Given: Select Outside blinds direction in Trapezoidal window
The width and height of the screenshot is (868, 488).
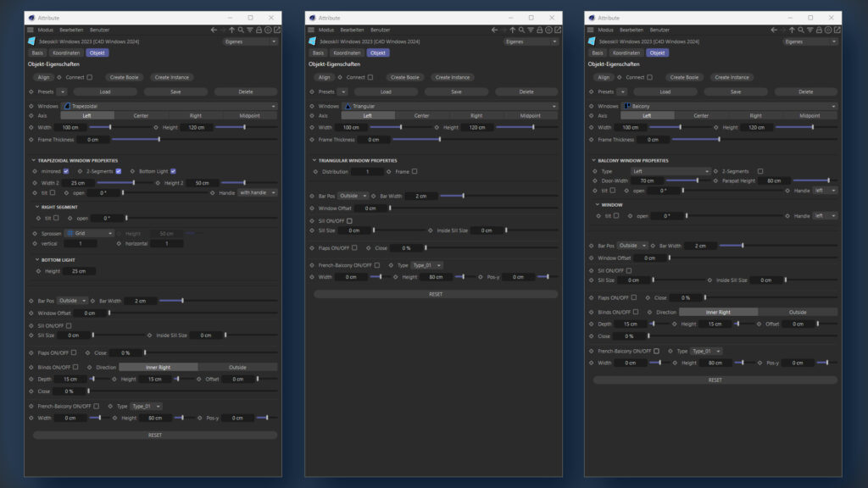Looking at the screenshot, I should click(x=237, y=368).
